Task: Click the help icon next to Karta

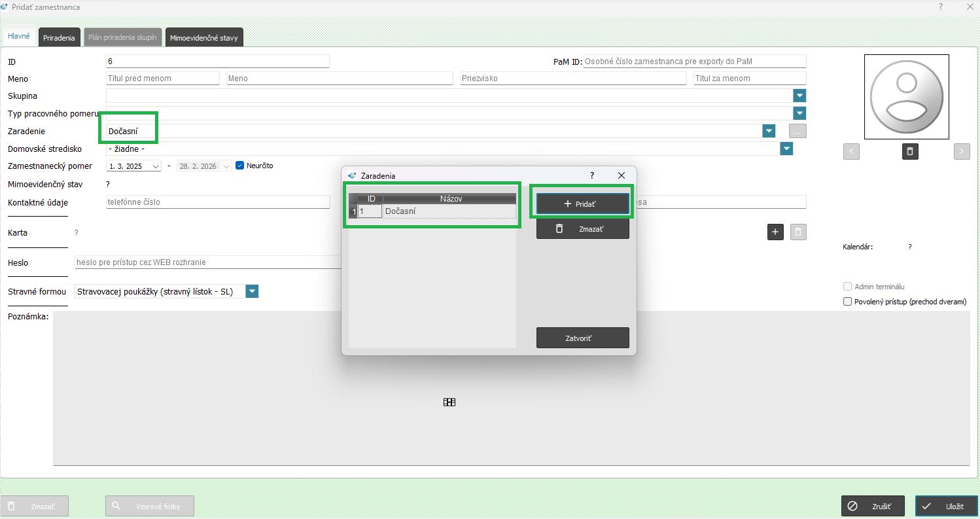Action: pos(77,232)
